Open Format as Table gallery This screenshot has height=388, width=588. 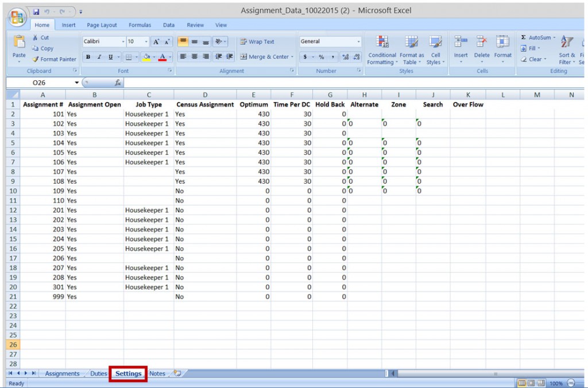[x=412, y=51]
